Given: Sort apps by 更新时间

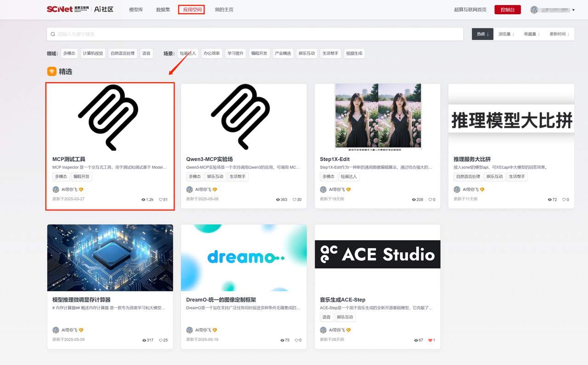Looking at the screenshot, I should pos(559,34).
